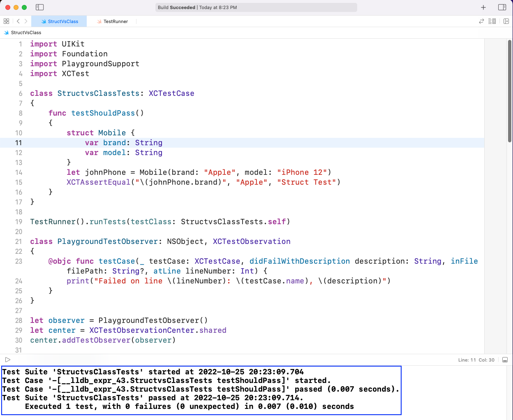Screen dimensions: 513x420
Task: Click 'func testShouldPass()' in the code editor
Action: pyautogui.click(x=96, y=113)
